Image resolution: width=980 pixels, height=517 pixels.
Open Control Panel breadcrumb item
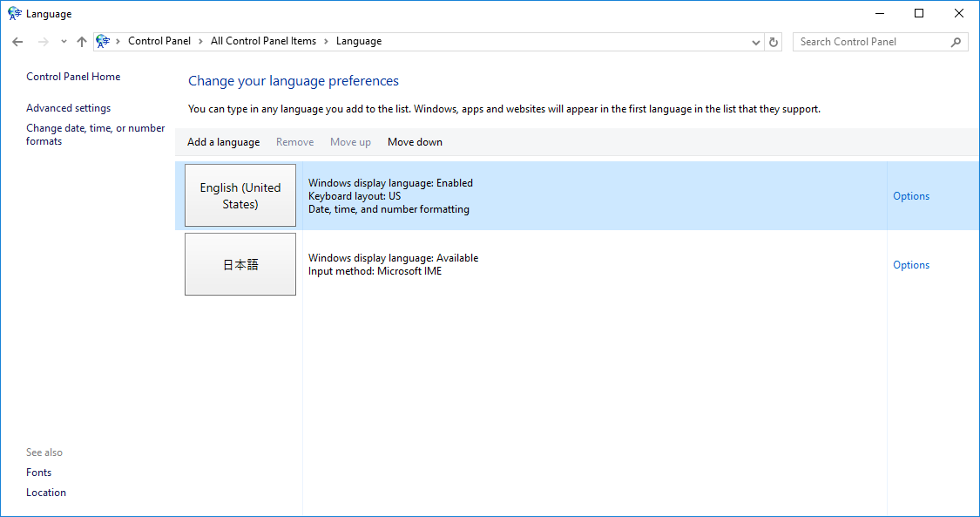pyautogui.click(x=159, y=41)
